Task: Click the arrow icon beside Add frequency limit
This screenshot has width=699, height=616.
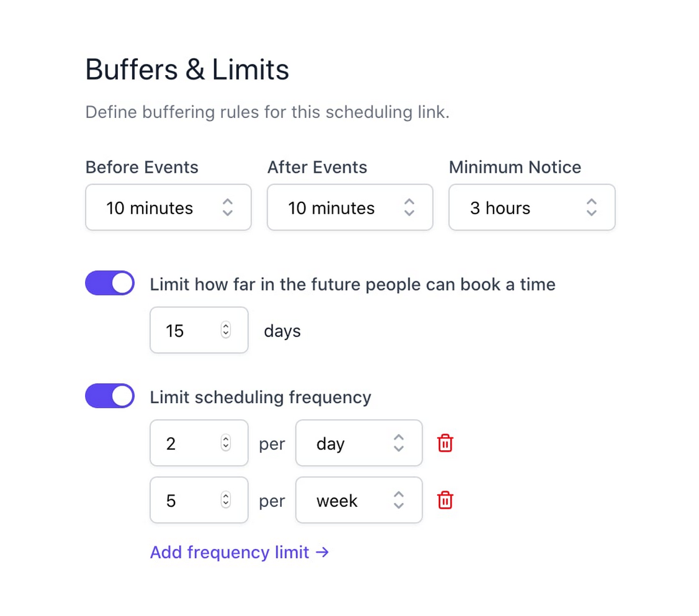Action: point(322,552)
